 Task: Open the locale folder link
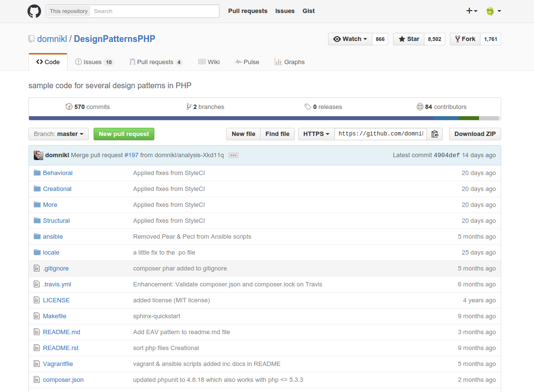click(x=51, y=253)
